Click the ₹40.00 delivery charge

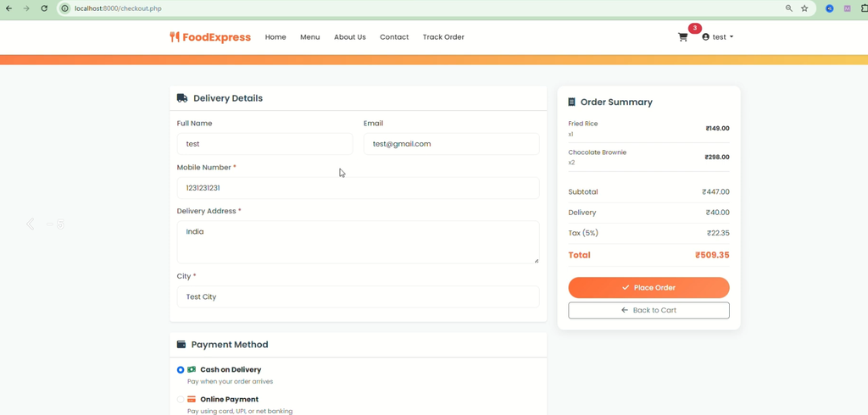pos(717,213)
